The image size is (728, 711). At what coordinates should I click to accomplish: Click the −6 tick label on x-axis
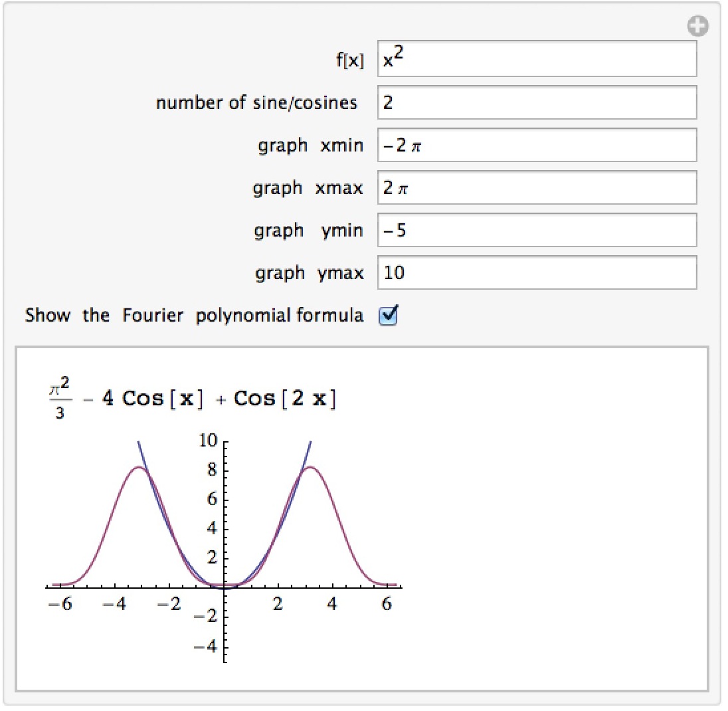60,604
